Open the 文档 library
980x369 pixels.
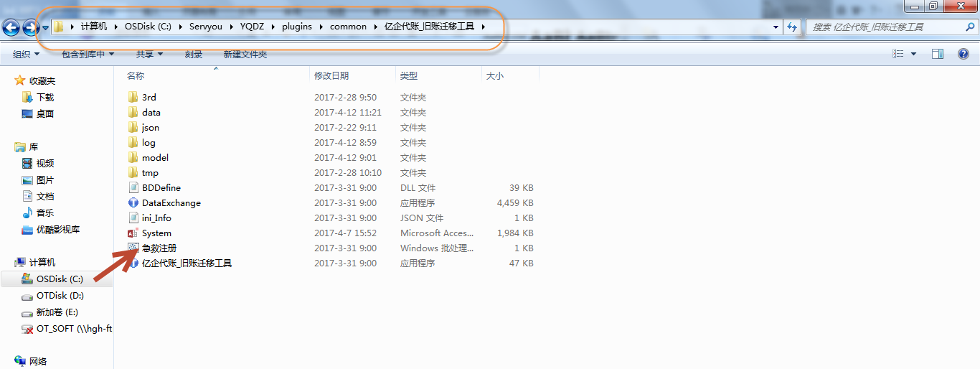45,196
